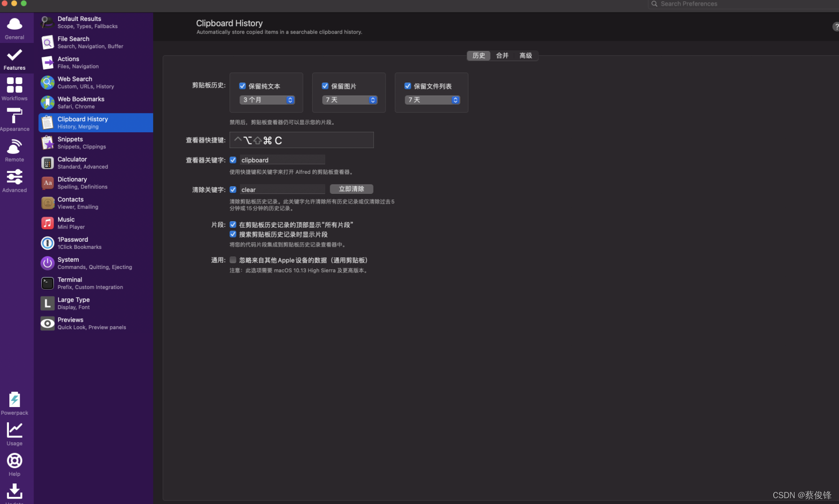Open the Previews feature settings
The width and height of the screenshot is (839, 504).
[x=94, y=323]
